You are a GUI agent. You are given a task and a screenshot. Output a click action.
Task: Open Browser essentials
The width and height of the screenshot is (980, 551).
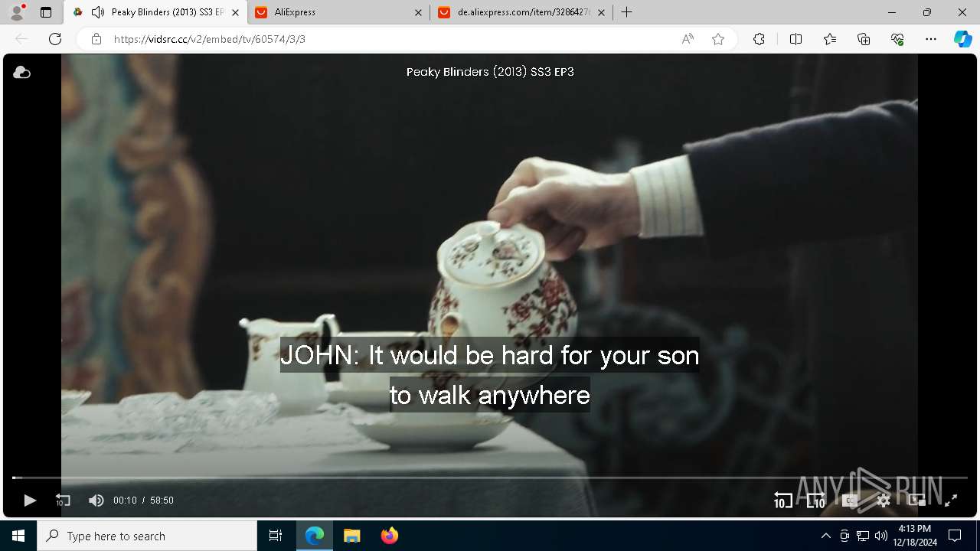coord(897,39)
